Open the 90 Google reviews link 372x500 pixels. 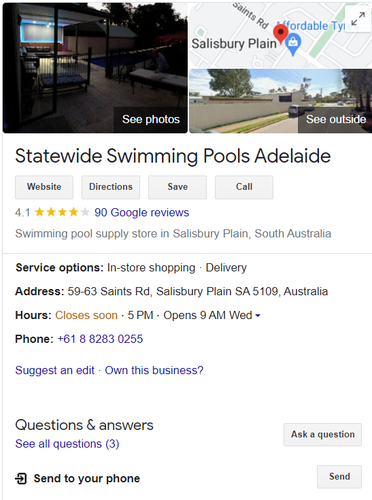tap(142, 212)
